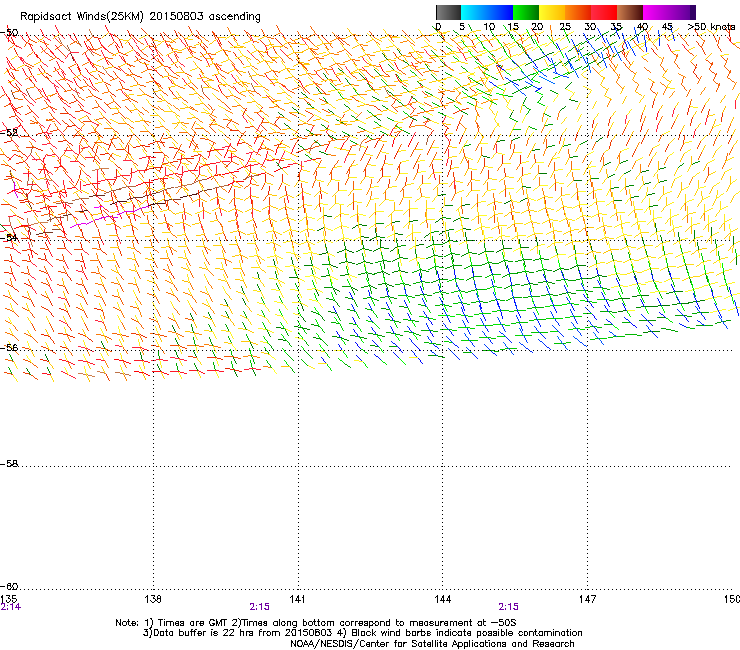Click the 'Times are GMT' note line
Screen dimensions: 740x650
[316, 623]
